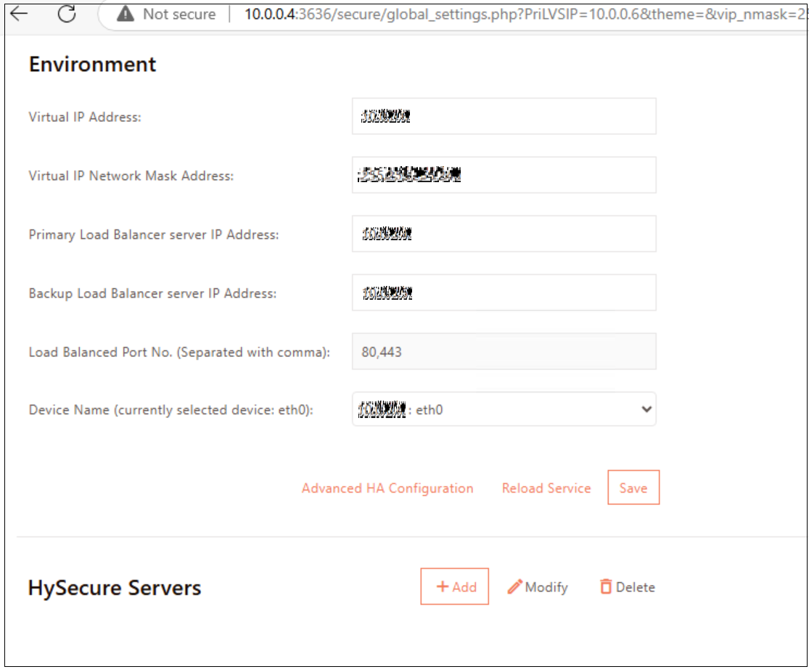Open Advanced HA Configuration link

tap(387, 488)
